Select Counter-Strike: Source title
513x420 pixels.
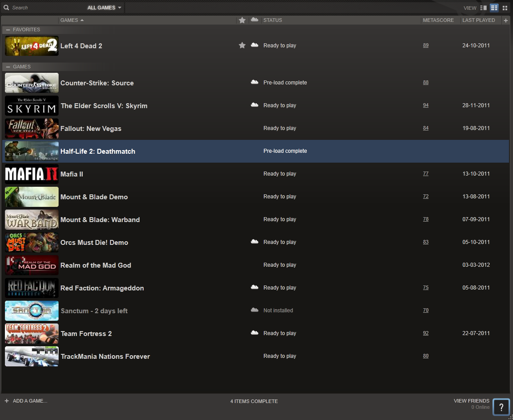pos(97,83)
